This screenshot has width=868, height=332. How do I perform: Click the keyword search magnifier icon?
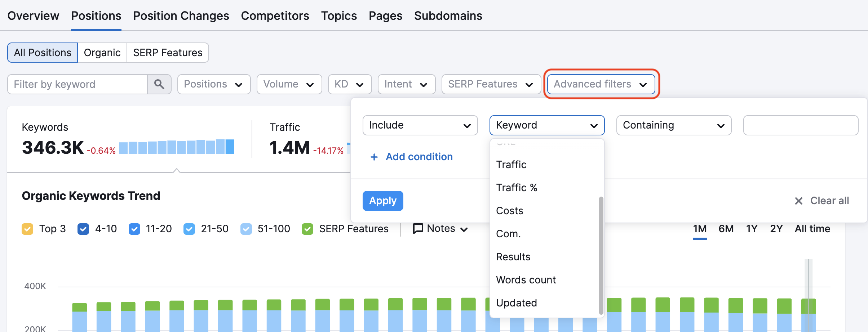159,84
